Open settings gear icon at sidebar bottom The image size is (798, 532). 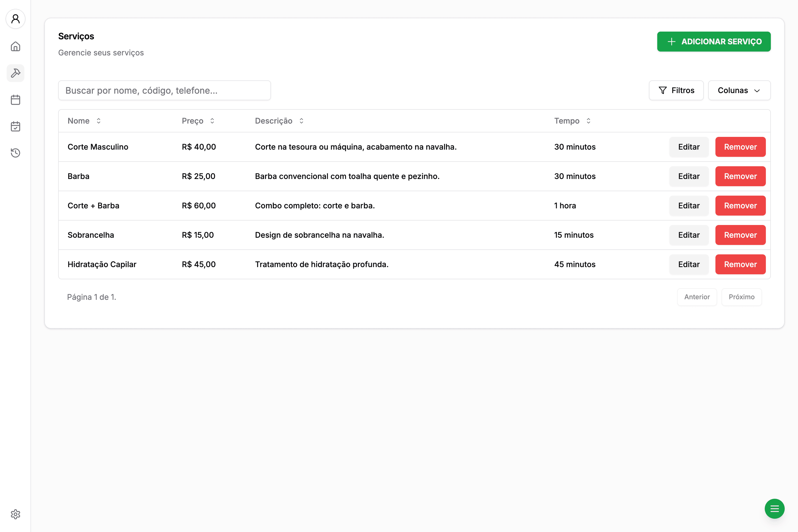click(x=16, y=514)
